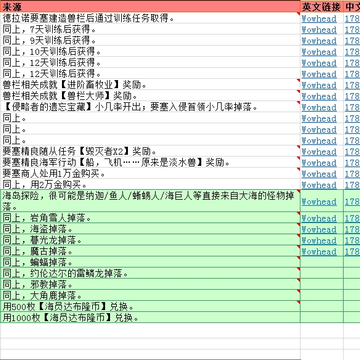This screenshot has height=360, width=360.
Task: Click the 海岛探险 description cell
Action: 150,201
